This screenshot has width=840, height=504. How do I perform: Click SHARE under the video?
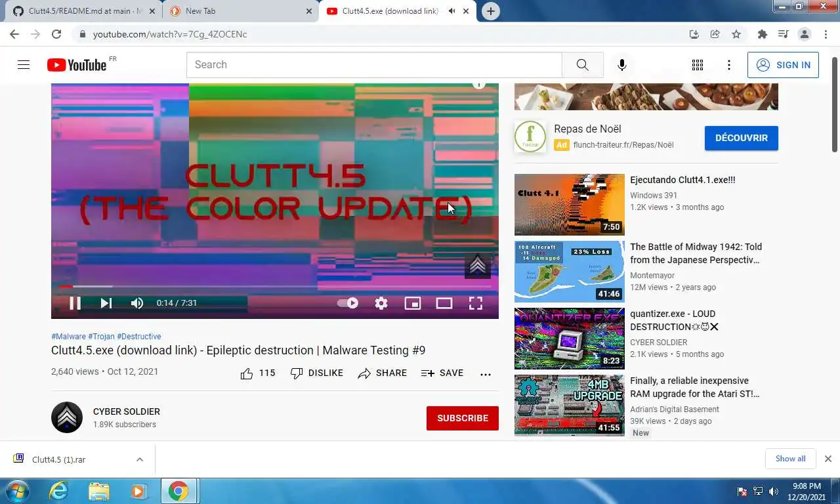383,373
